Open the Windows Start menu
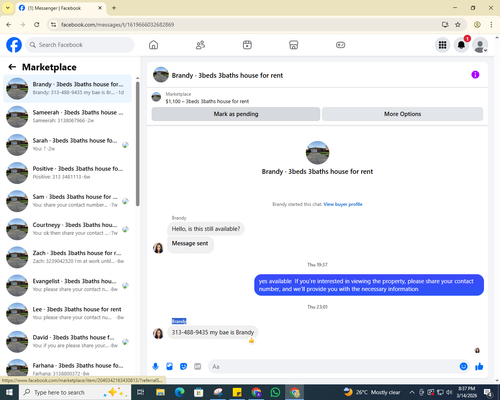500x400 pixels. pos(9,392)
